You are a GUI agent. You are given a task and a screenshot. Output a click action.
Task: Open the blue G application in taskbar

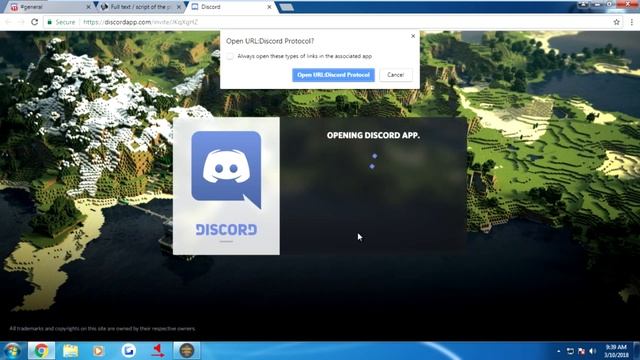(129, 351)
